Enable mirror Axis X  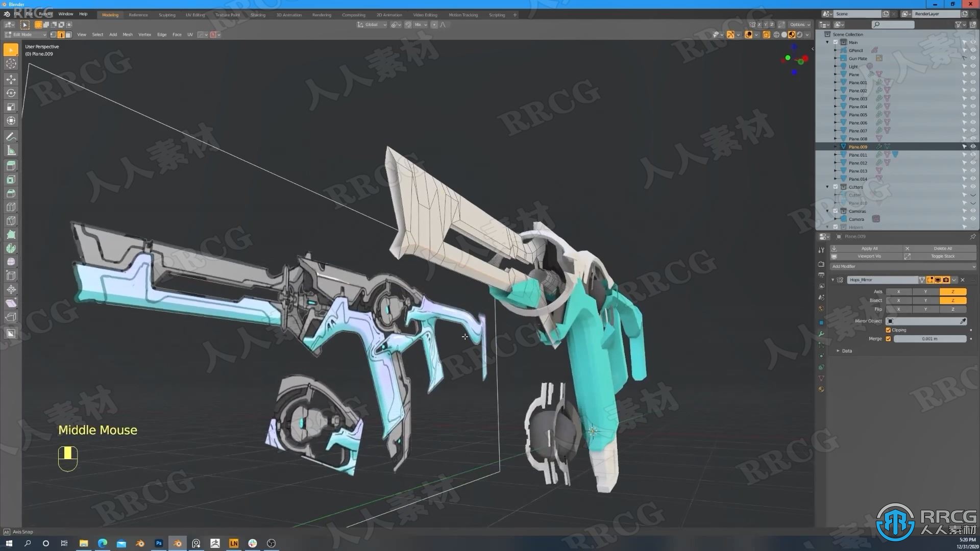click(898, 292)
